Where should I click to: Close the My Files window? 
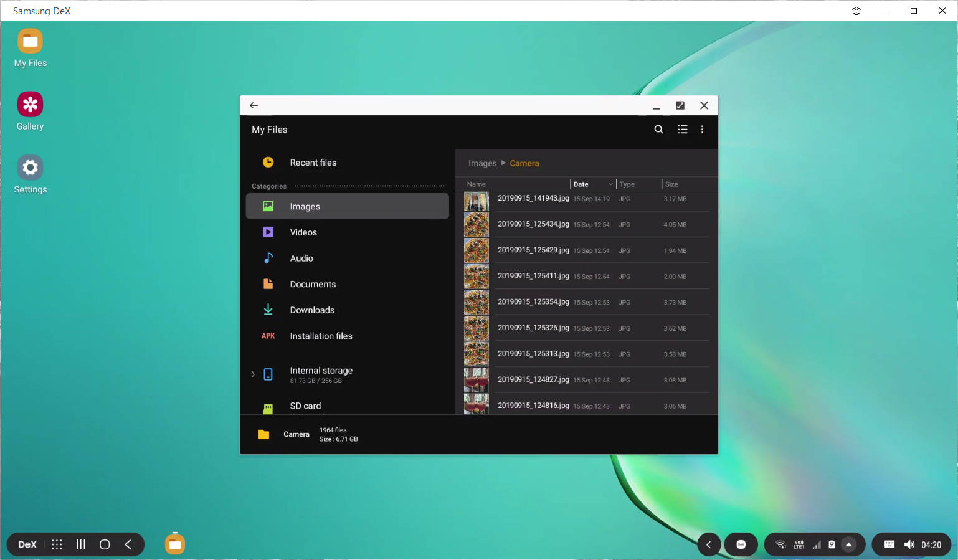pyautogui.click(x=704, y=105)
